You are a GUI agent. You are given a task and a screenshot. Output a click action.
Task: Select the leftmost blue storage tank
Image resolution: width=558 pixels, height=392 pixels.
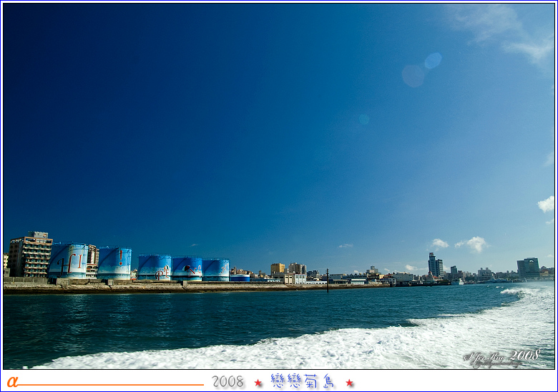[x=69, y=261]
